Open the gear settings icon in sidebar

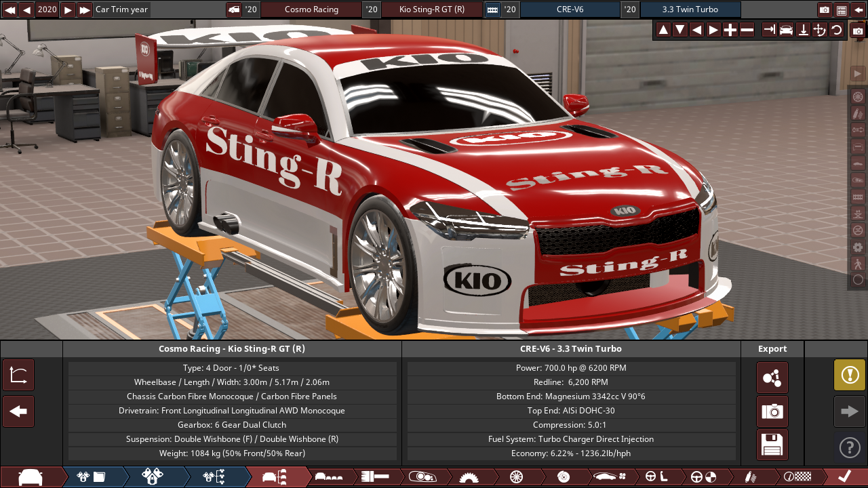coord(858,247)
